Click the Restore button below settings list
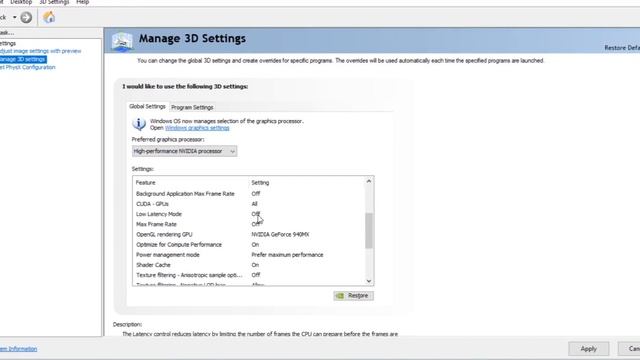 pos(353,296)
